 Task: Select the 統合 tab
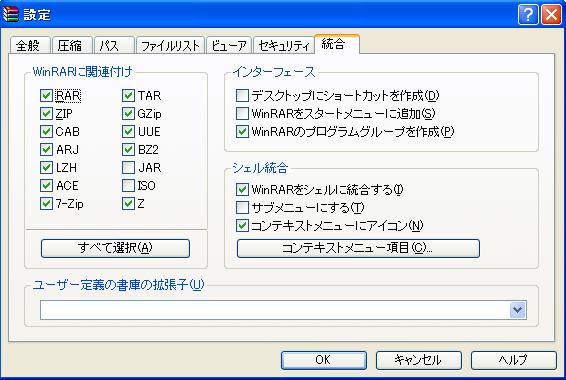click(x=337, y=44)
